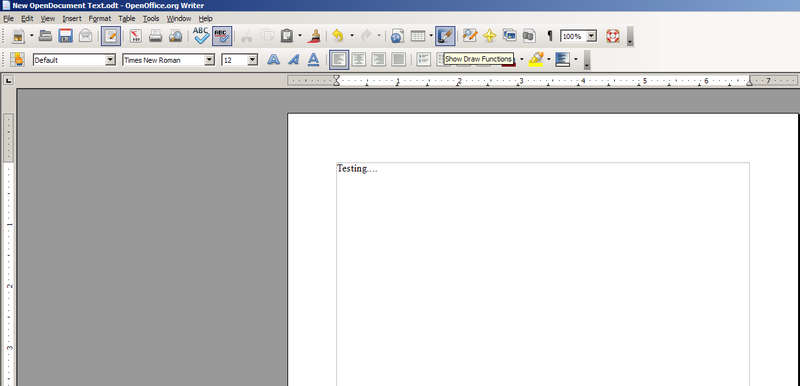The width and height of the screenshot is (800, 386).
Task: Open the Window menu
Action: click(x=179, y=18)
